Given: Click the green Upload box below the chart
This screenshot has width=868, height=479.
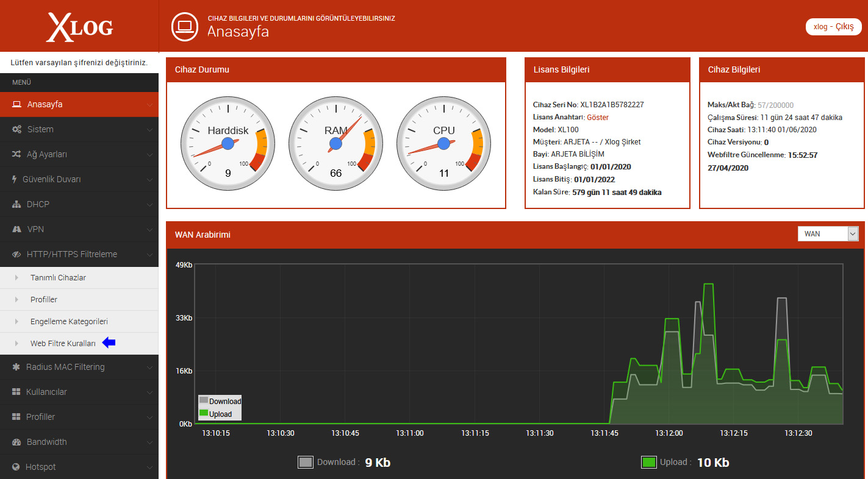Looking at the screenshot, I should coord(649,462).
